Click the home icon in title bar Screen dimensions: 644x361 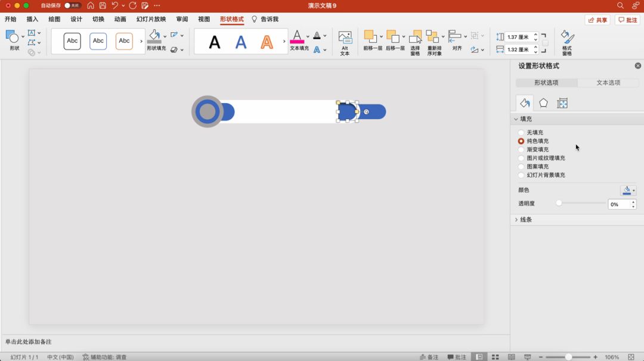pyautogui.click(x=91, y=5)
